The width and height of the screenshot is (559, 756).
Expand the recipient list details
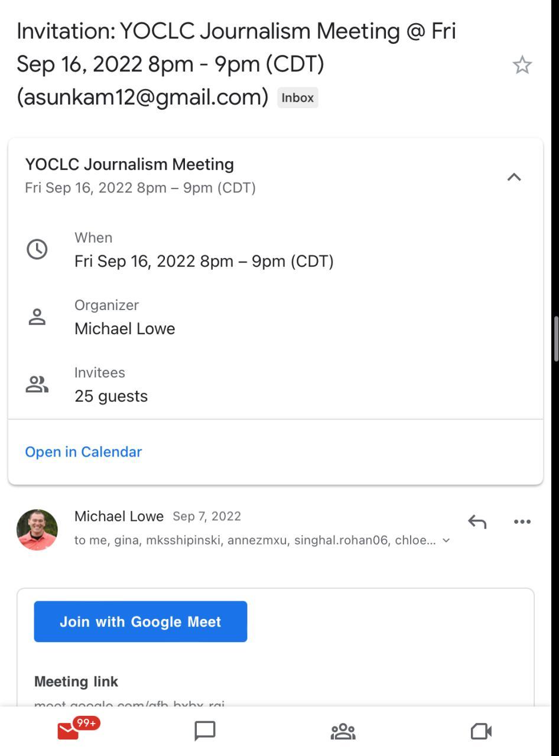(x=446, y=540)
